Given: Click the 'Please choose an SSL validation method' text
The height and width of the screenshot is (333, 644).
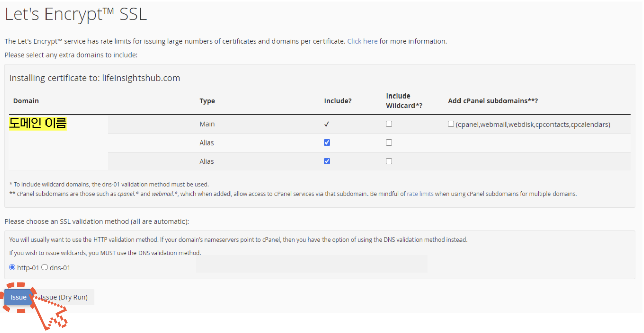Looking at the screenshot, I should point(96,221).
